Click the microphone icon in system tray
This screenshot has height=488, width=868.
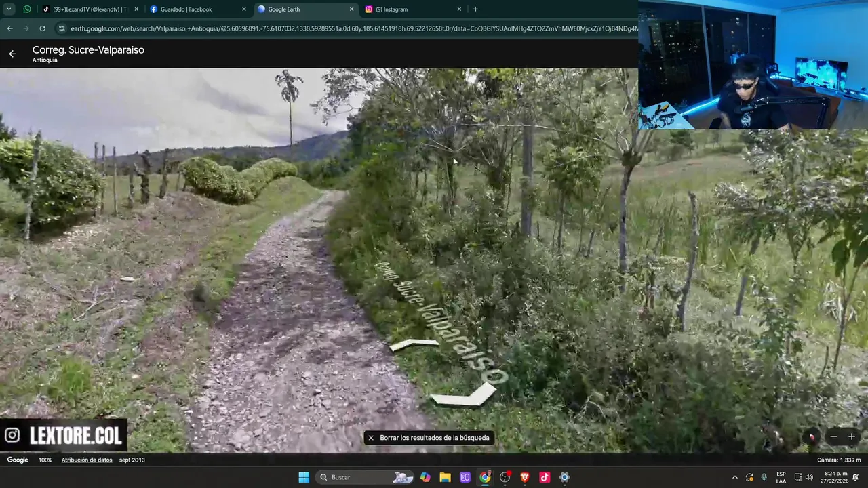(764, 477)
